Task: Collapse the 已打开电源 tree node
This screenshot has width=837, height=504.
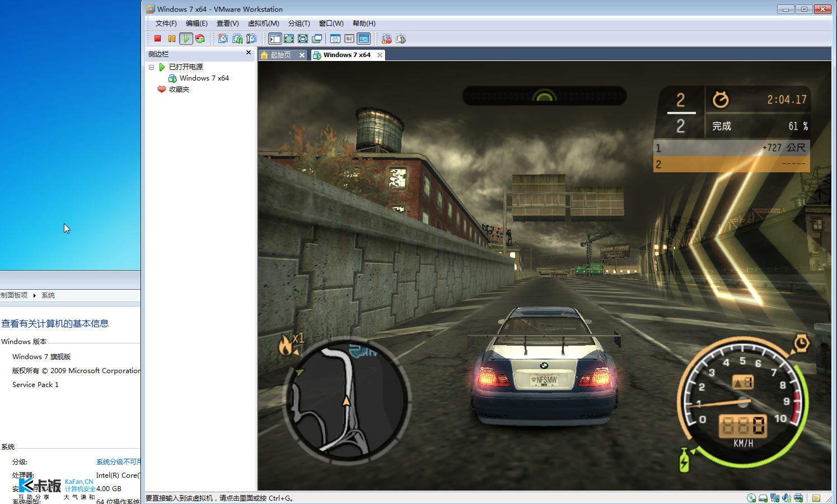Action: pyautogui.click(x=151, y=67)
